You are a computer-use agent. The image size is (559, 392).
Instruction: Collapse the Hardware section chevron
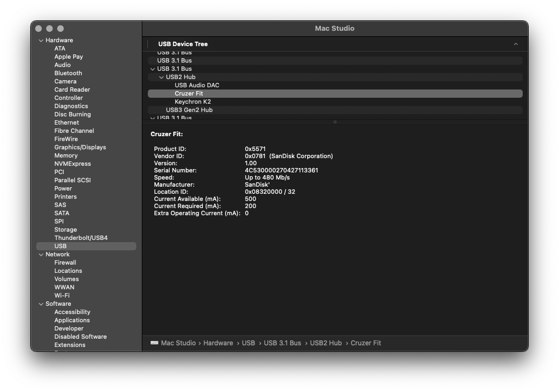41,41
